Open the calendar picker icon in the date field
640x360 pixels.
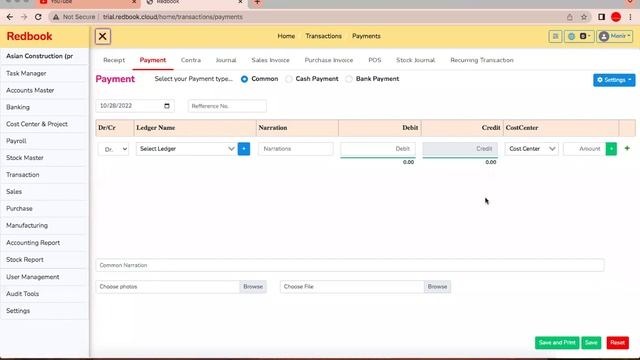(167, 106)
